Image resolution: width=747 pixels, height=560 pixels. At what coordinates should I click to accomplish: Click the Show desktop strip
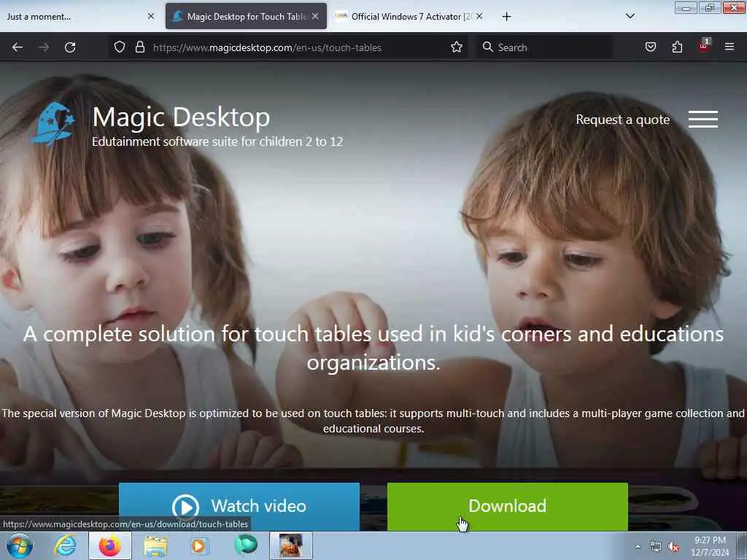pos(742,545)
